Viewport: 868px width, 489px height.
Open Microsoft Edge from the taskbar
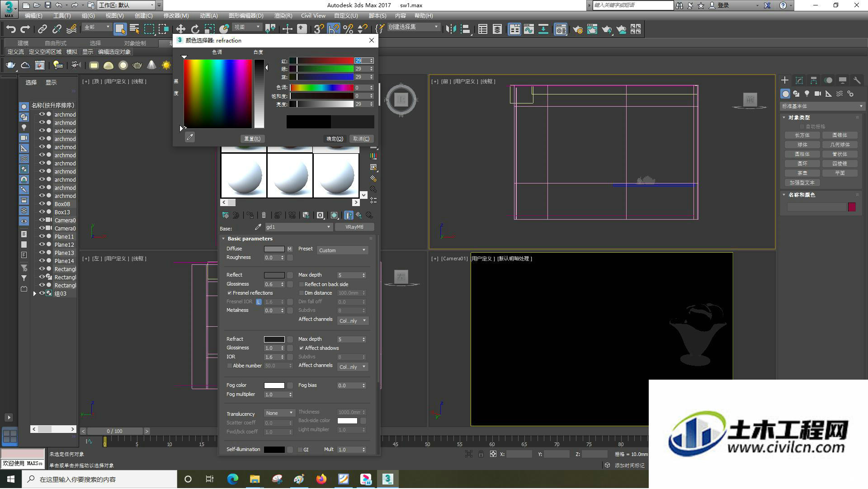point(232,479)
